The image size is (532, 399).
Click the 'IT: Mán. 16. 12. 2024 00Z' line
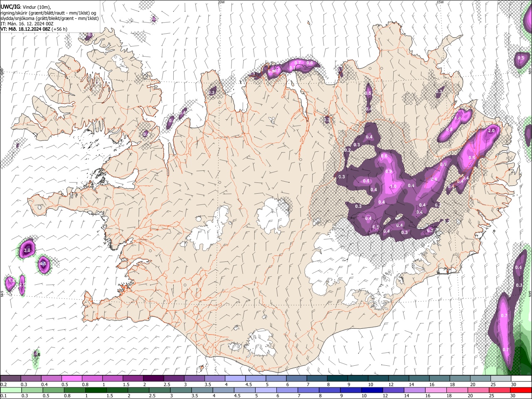27,24
